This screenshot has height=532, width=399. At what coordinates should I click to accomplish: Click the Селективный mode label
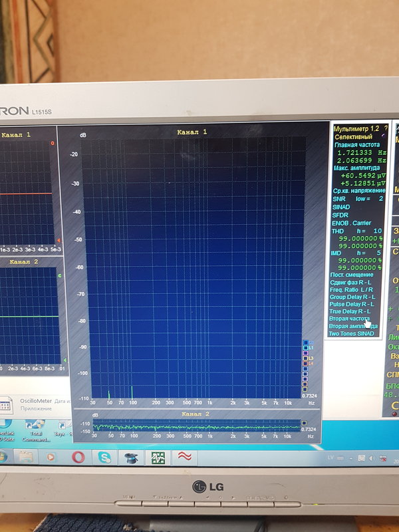coord(354,137)
